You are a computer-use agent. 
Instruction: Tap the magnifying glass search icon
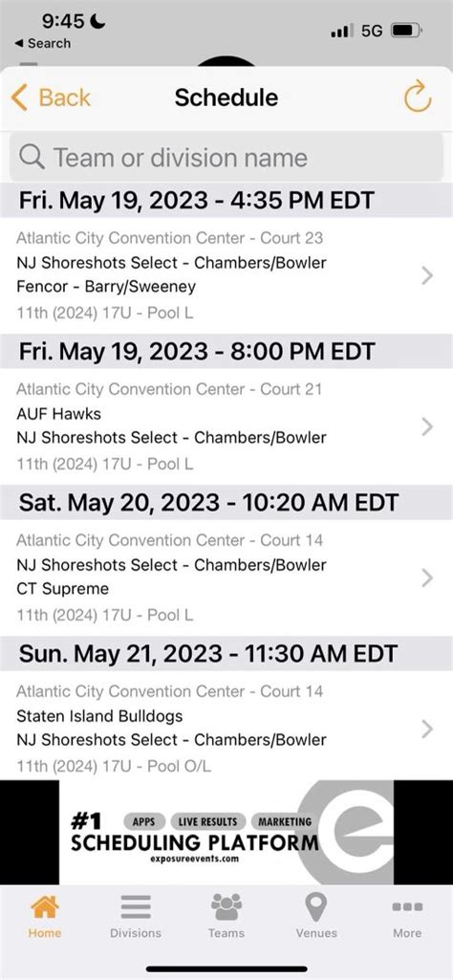(x=32, y=157)
